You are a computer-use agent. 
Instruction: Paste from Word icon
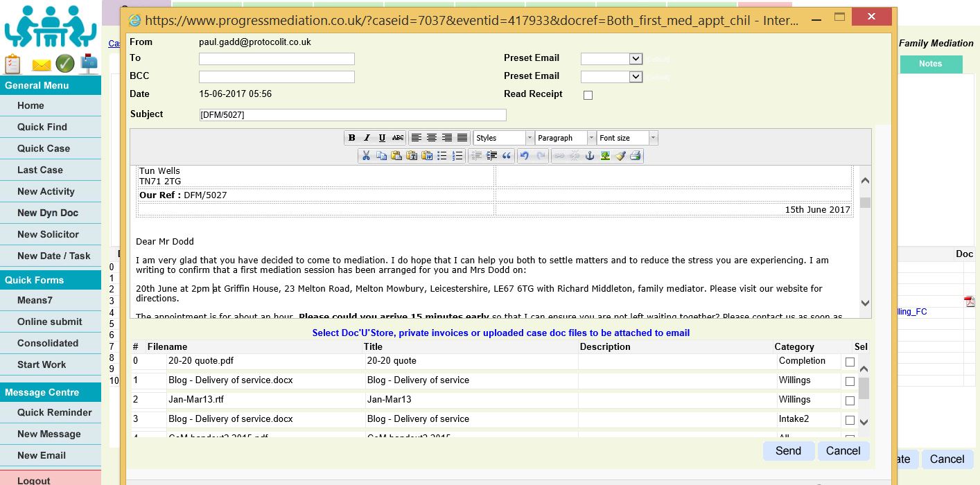pos(427,156)
